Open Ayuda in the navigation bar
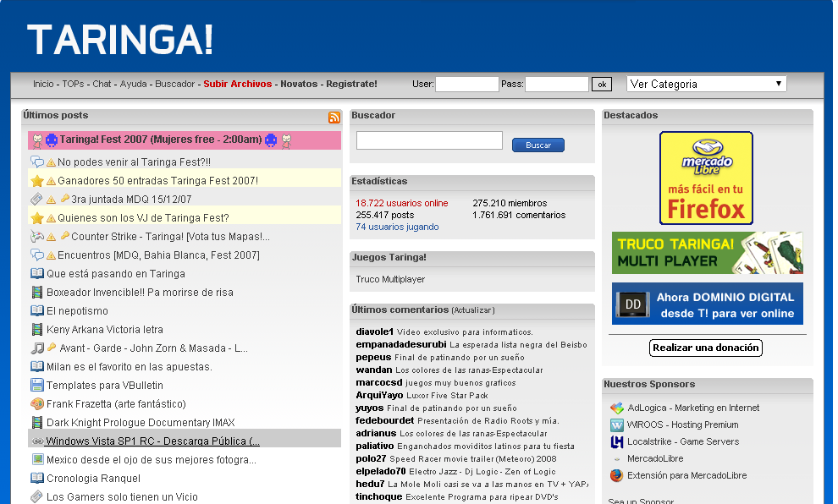The width and height of the screenshot is (838, 504). 133,84
